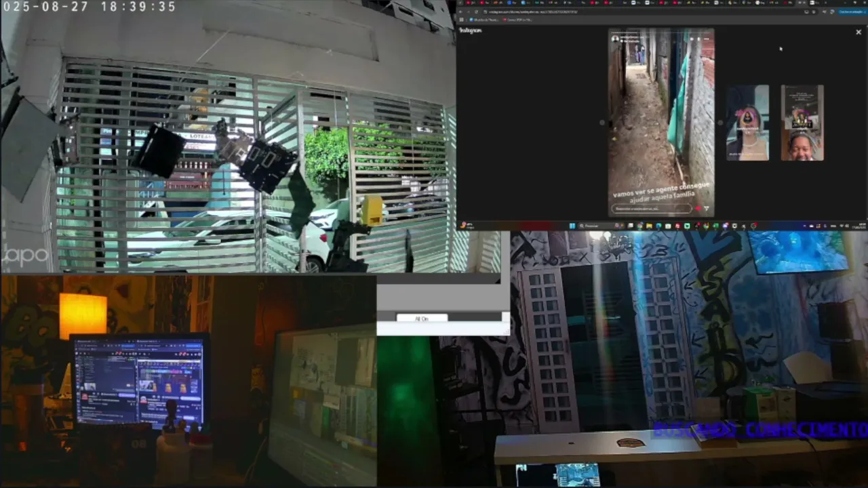The height and width of the screenshot is (488, 868).
Task: Open the first bookmark in bookmarks bar
Action: click(484, 20)
